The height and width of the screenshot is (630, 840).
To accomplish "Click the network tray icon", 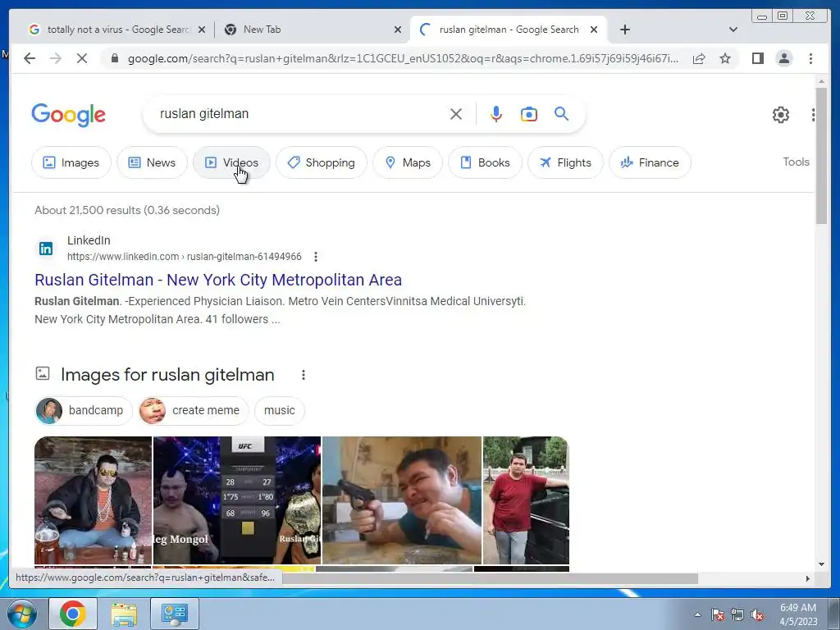I will (x=737, y=614).
